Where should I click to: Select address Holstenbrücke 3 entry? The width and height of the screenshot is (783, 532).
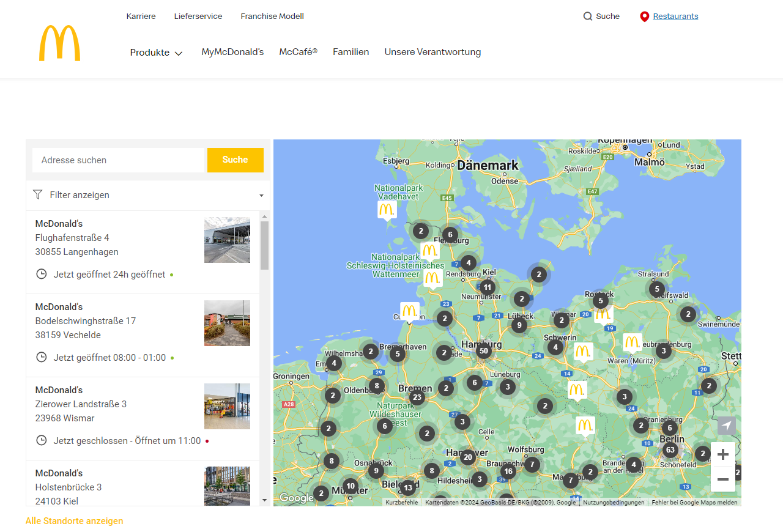pyautogui.click(x=69, y=487)
